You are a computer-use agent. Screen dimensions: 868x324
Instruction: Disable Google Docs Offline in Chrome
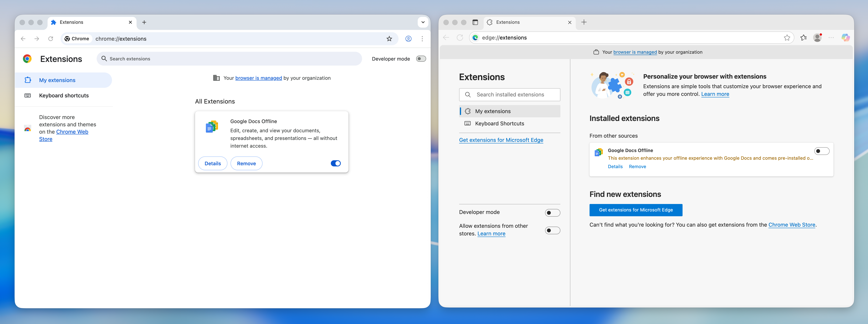(336, 163)
